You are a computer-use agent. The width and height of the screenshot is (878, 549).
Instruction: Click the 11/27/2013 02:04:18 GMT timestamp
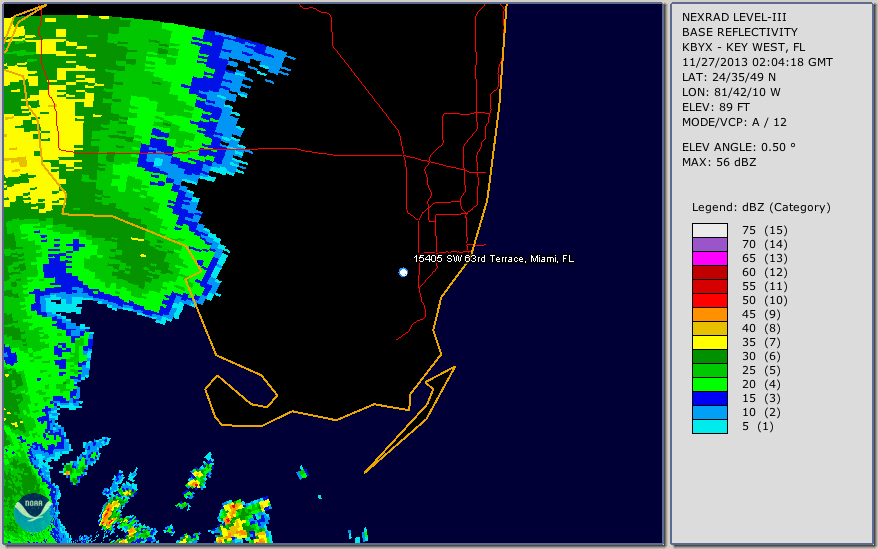coord(757,62)
